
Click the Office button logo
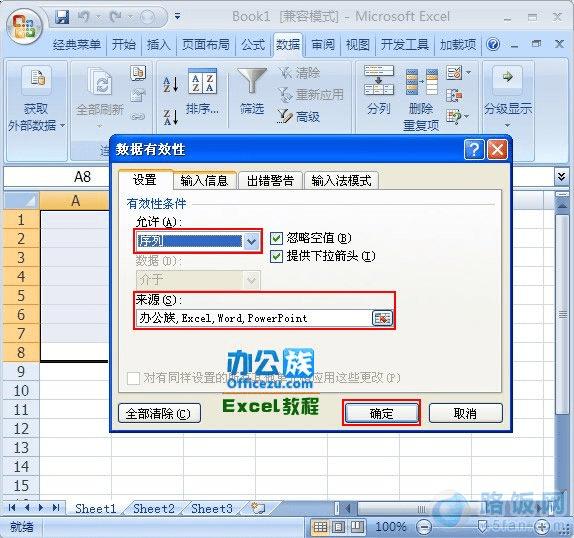click(x=24, y=28)
